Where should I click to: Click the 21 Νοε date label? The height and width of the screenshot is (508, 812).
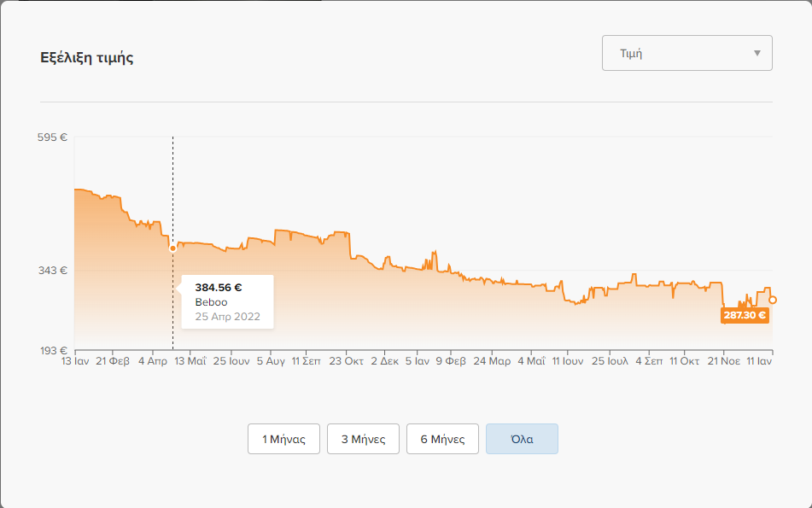coord(724,361)
